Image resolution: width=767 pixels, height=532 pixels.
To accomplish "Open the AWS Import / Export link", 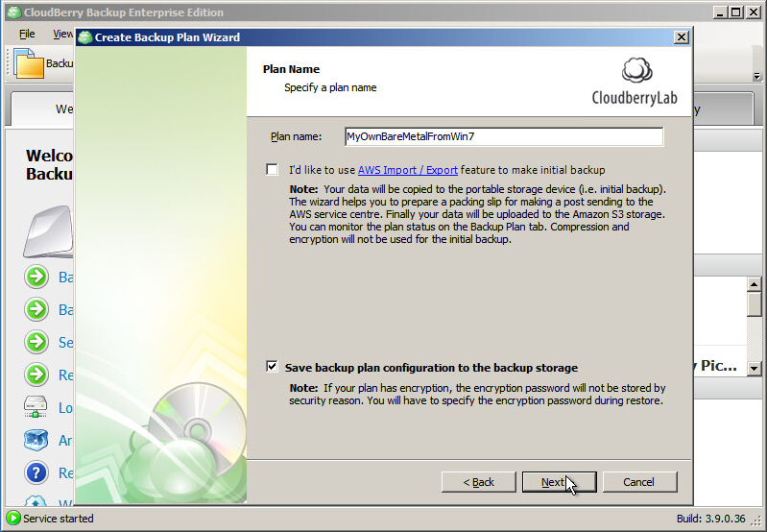I will click(407, 170).
